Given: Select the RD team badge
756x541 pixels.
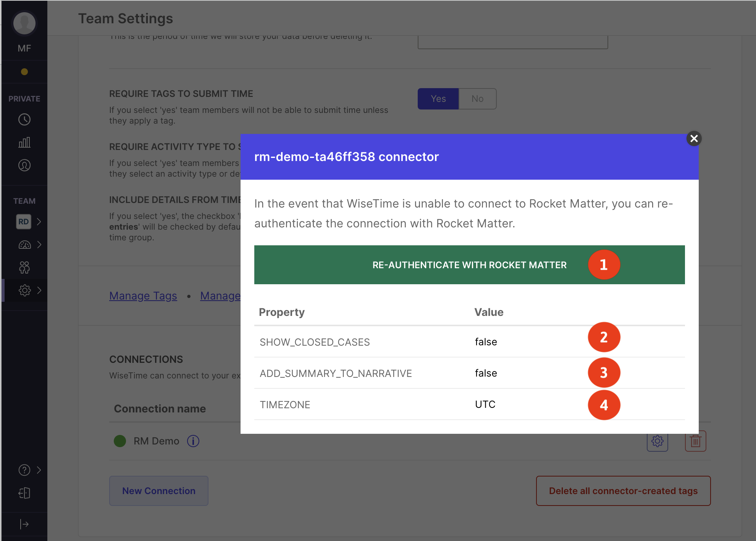Looking at the screenshot, I should click(x=24, y=222).
